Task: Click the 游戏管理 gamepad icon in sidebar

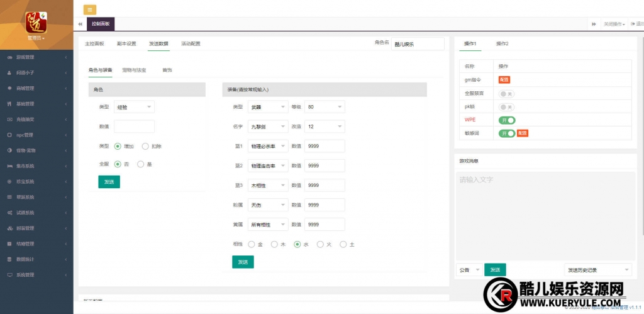Action: [9, 57]
